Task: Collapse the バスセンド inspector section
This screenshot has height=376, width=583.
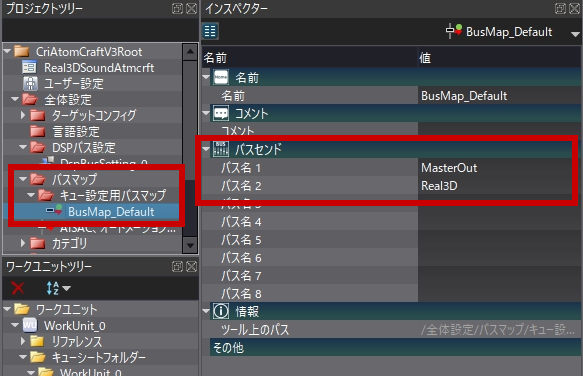Action: pos(206,149)
